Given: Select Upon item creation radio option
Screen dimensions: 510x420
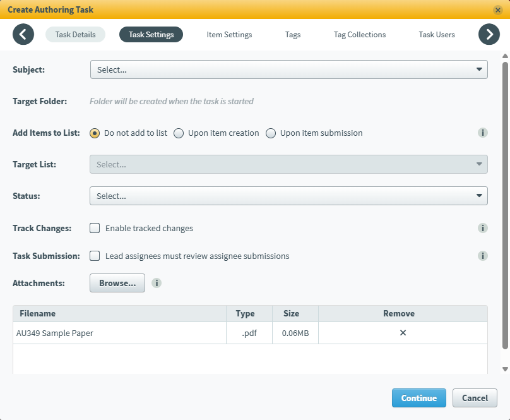Looking at the screenshot, I should click(x=179, y=133).
